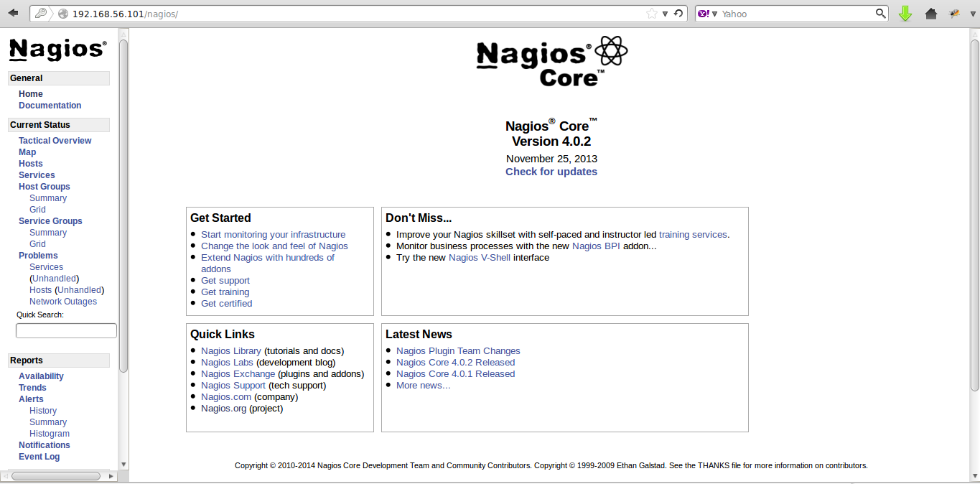Click the Quick Search input box
Viewport: 980px width, 484px height.
tap(66, 330)
